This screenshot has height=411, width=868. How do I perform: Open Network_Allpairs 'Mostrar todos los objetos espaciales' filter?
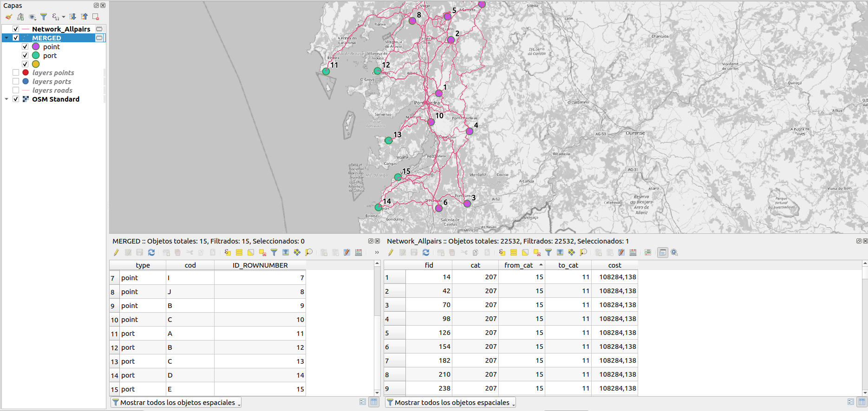pos(450,403)
